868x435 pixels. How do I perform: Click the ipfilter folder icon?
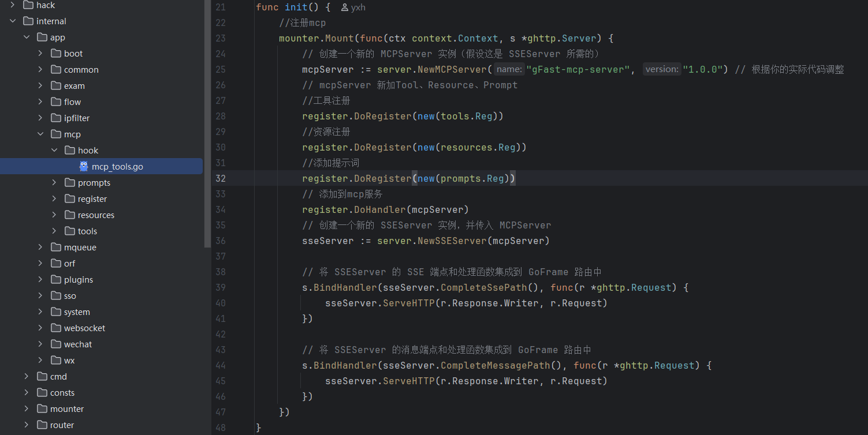coord(55,118)
